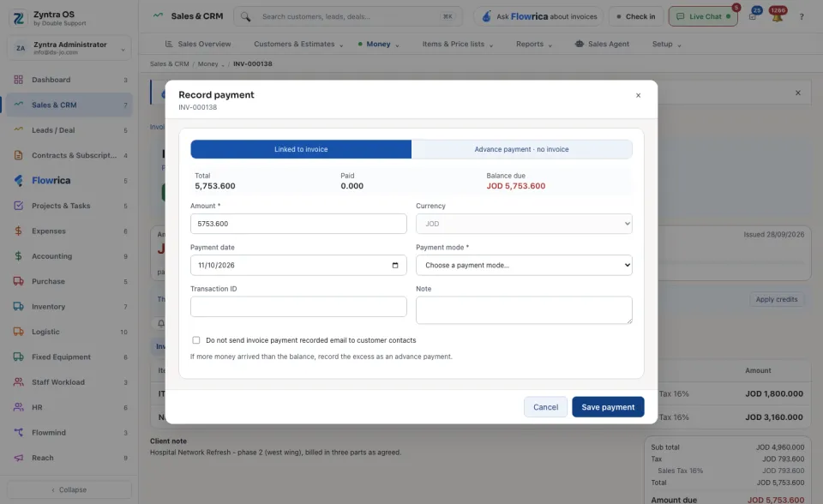Open the Logistic truck icon
This screenshot has width=823, height=504.
(x=18, y=332)
